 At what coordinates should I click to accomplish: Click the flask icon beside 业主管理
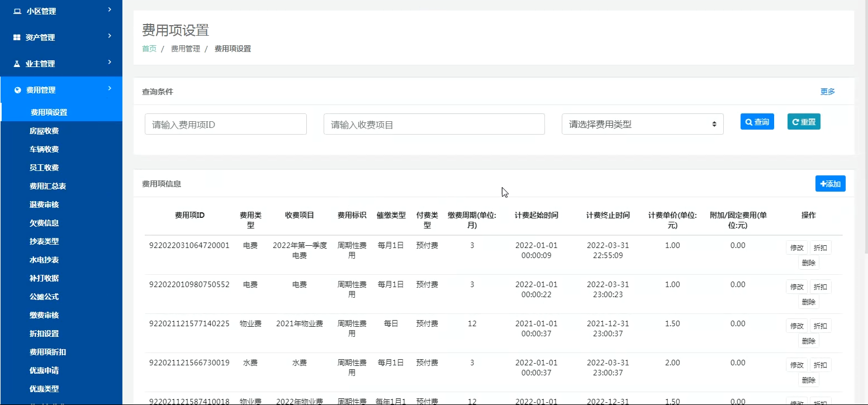pyautogui.click(x=17, y=64)
